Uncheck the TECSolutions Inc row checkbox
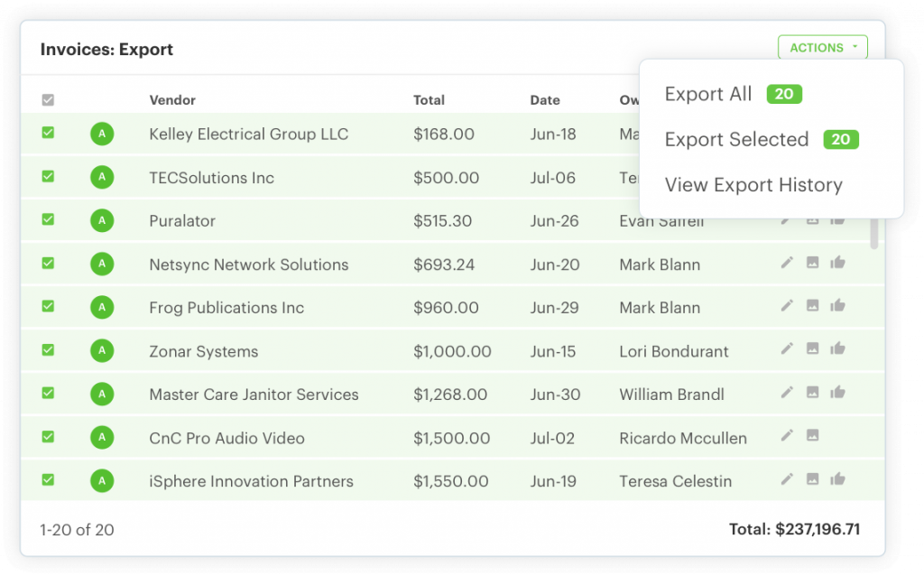Viewport: 924px width, 576px height. 48,176
